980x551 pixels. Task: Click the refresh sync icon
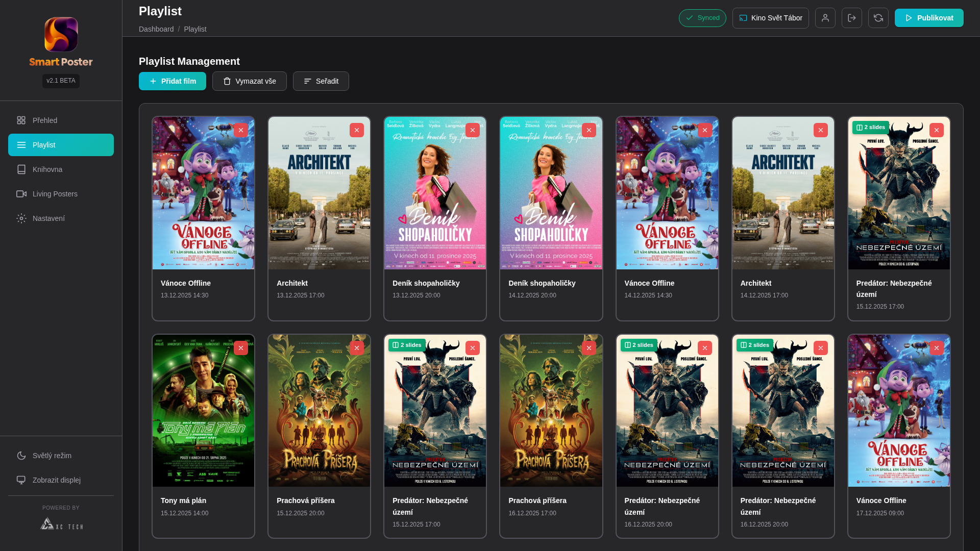pyautogui.click(x=878, y=18)
